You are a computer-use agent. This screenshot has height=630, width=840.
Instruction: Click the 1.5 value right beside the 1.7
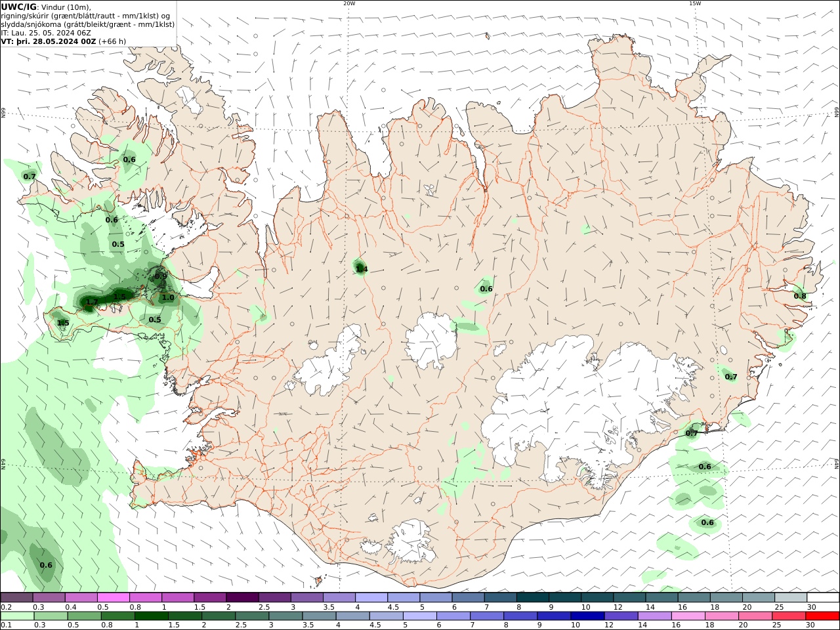(119, 297)
